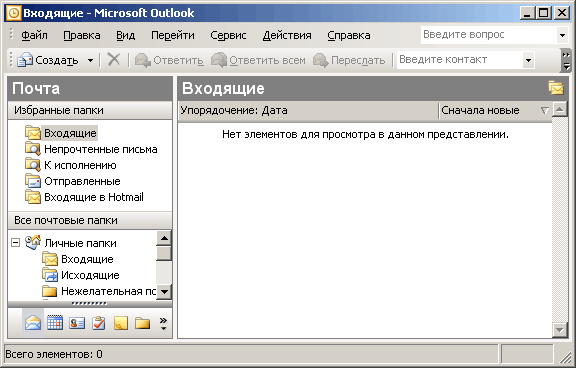Click the Нет элементов для просмотра message
The image size is (576, 368).
point(365,134)
